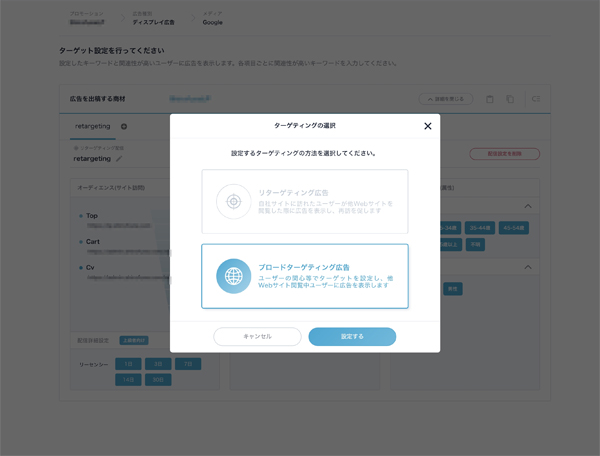
Task: Click the Cv audience entry
Action: click(x=90, y=267)
